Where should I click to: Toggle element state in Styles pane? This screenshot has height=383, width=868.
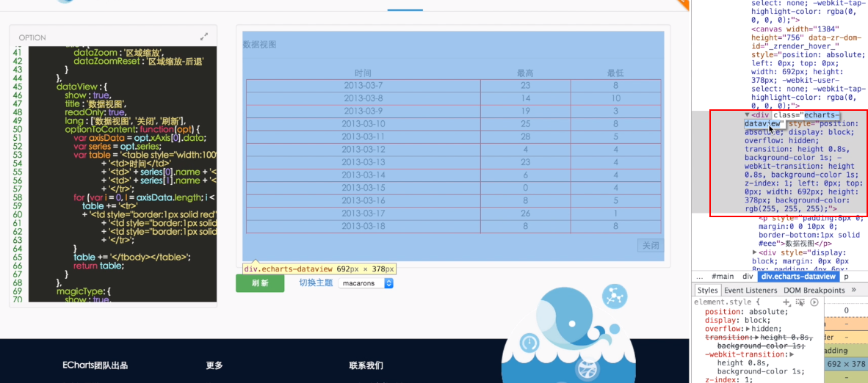click(x=800, y=302)
